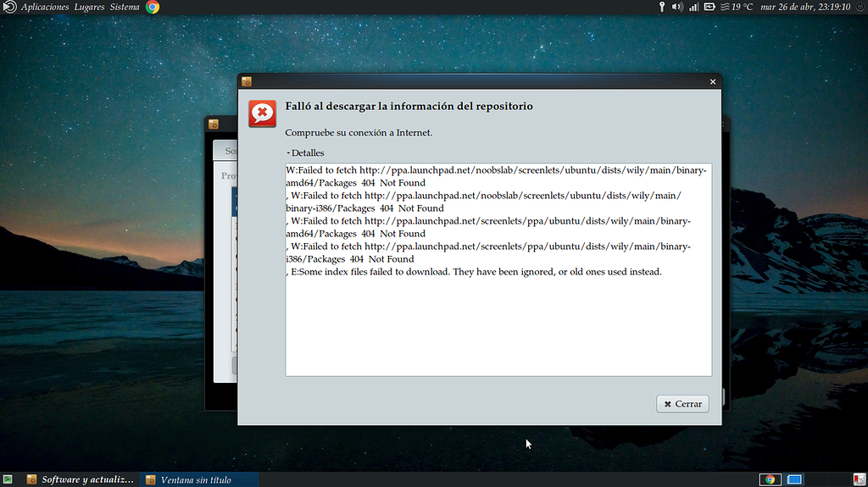Click the distro logo icon in top panel
The height and width of the screenshot is (487, 868).
point(8,7)
